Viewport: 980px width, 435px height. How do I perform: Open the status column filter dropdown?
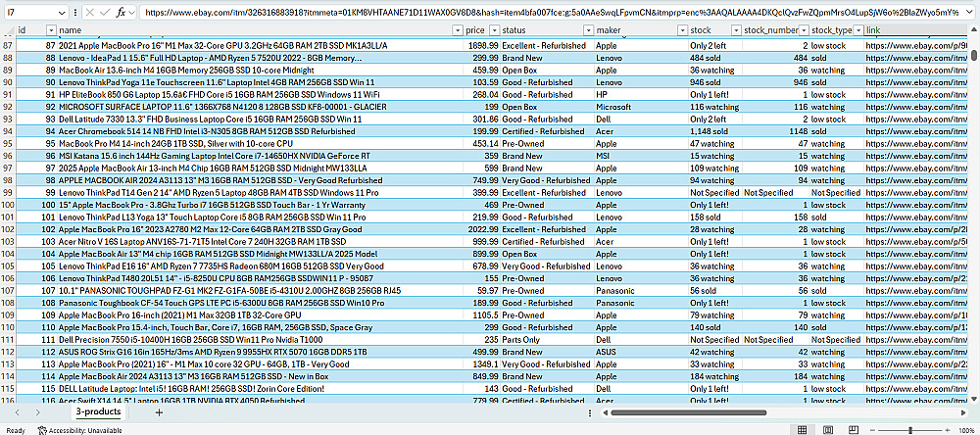click(588, 30)
